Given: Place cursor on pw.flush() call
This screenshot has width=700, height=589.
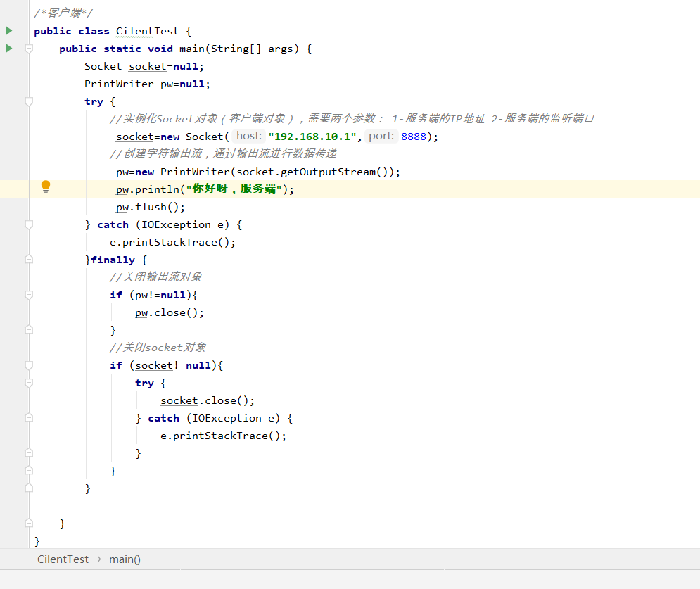Looking at the screenshot, I should pos(150,207).
